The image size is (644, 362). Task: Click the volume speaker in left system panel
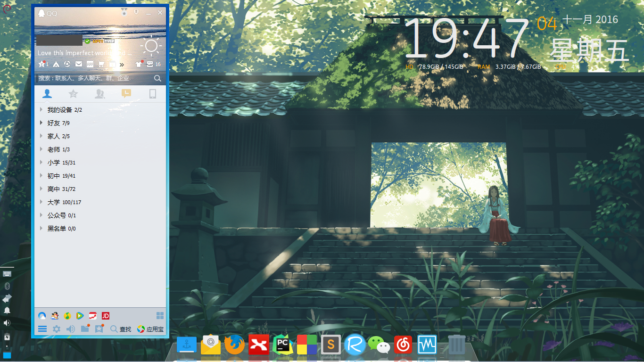click(7, 323)
